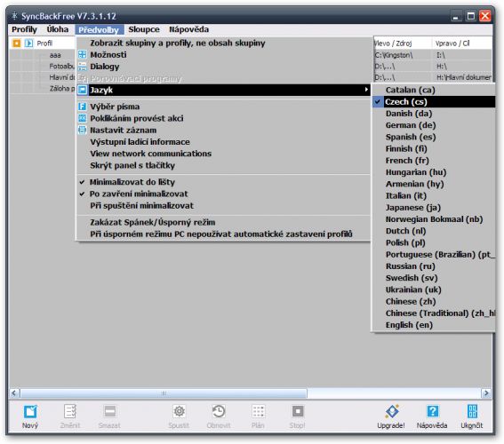Choose Ukrainian (uk) language
This screenshot has width=504, height=444.
[433, 289]
